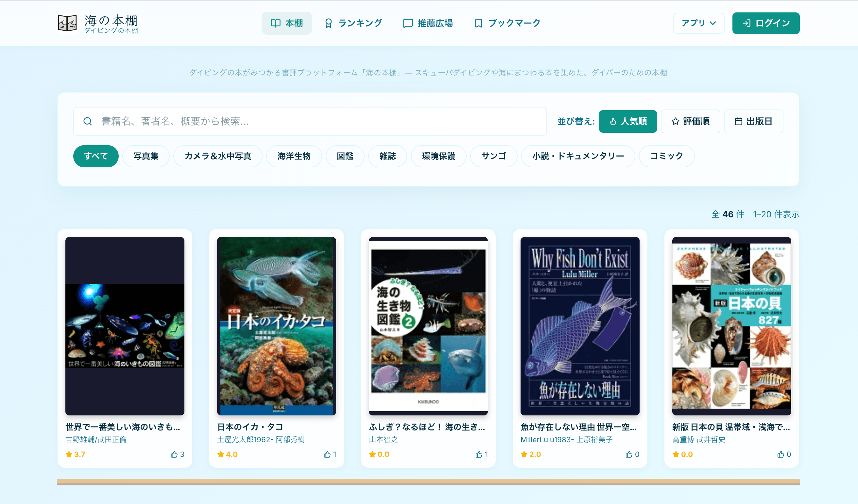
Task: Sort books by 出版日
Action: [753, 121]
